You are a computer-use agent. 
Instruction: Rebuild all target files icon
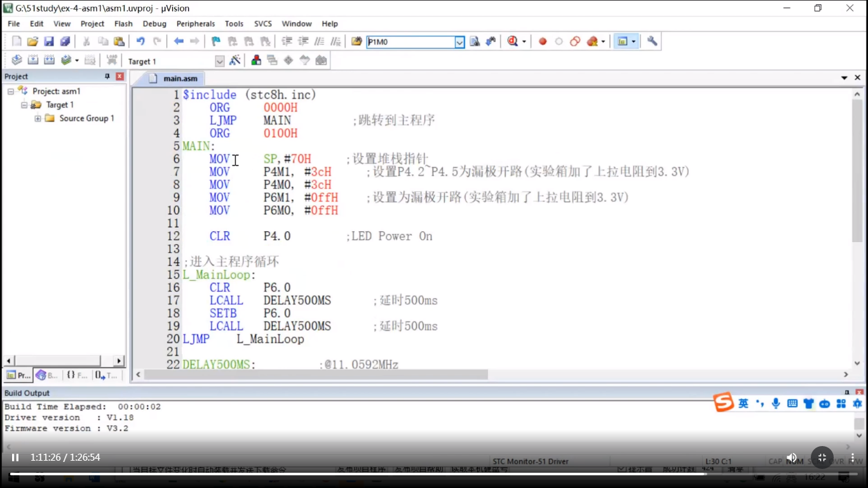coord(49,60)
